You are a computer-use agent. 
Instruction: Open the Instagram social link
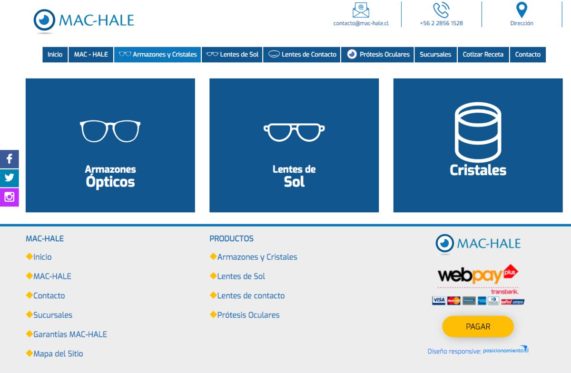point(9,197)
